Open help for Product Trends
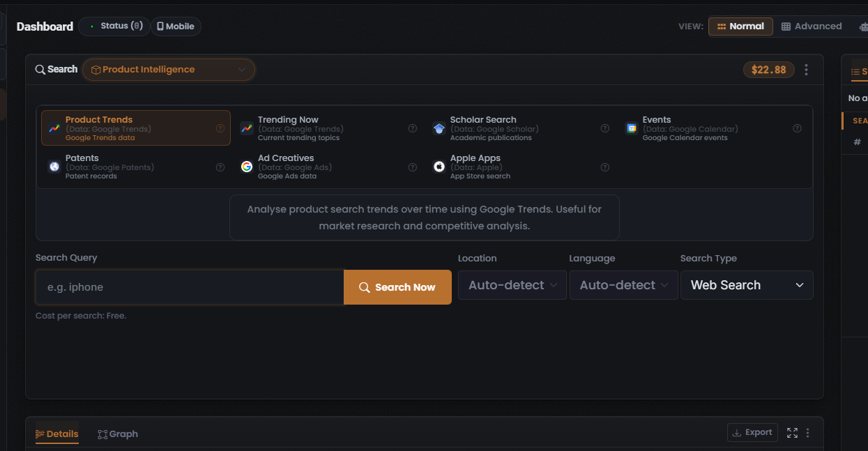Viewport: 868px width, 451px height. point(220,128)
